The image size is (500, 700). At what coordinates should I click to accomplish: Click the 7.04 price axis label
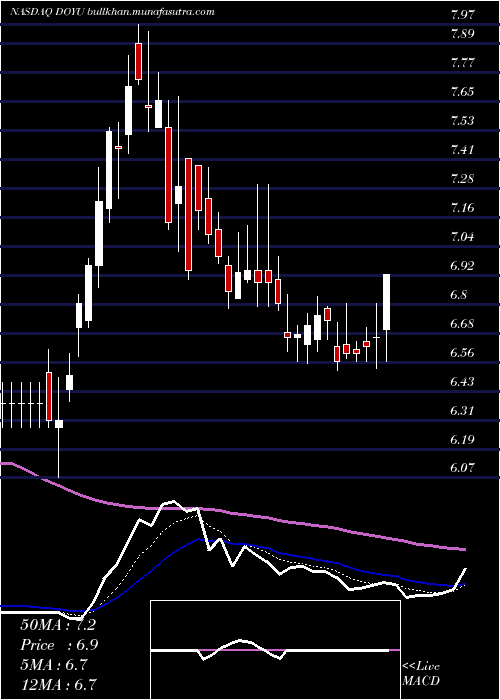coord(462,237)
